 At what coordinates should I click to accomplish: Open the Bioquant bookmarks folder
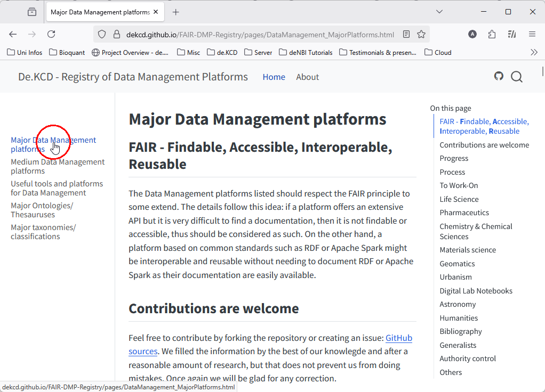[67, 52]
